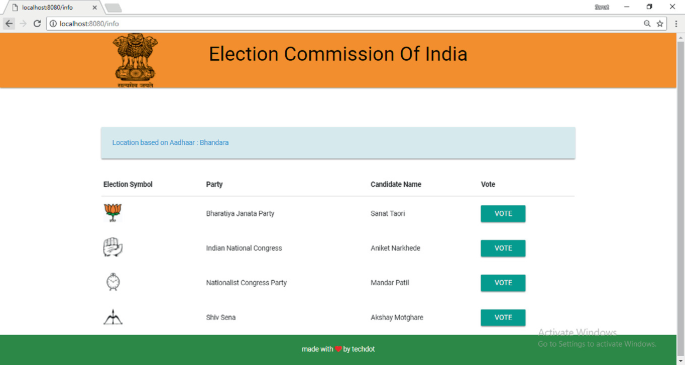Click the NCP clock election symbol
The height and width of the screenshot is (365, 685).
pyautogui.click(x=113, y=282)
